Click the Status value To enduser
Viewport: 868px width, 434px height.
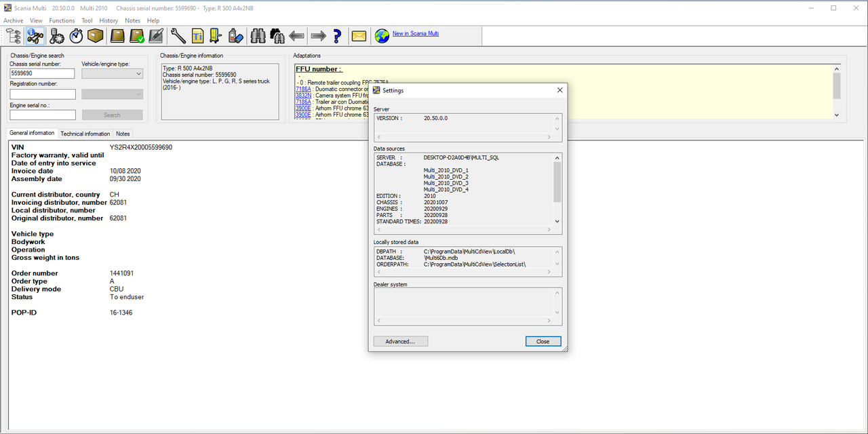click(x=127, y=297)
